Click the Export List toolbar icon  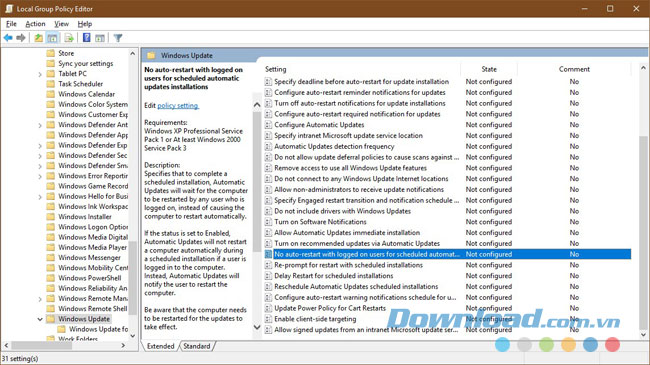point(69,38)
